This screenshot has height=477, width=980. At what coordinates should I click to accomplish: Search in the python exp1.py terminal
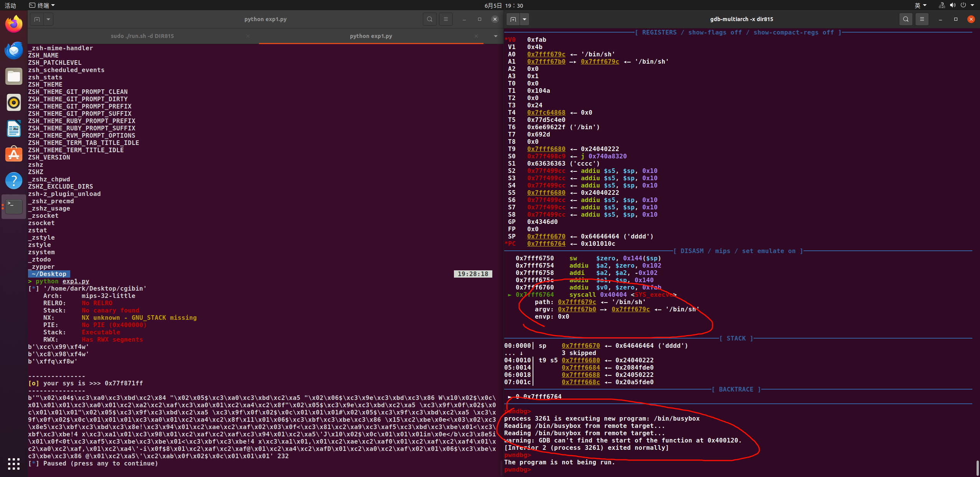[x=429, y=19]
